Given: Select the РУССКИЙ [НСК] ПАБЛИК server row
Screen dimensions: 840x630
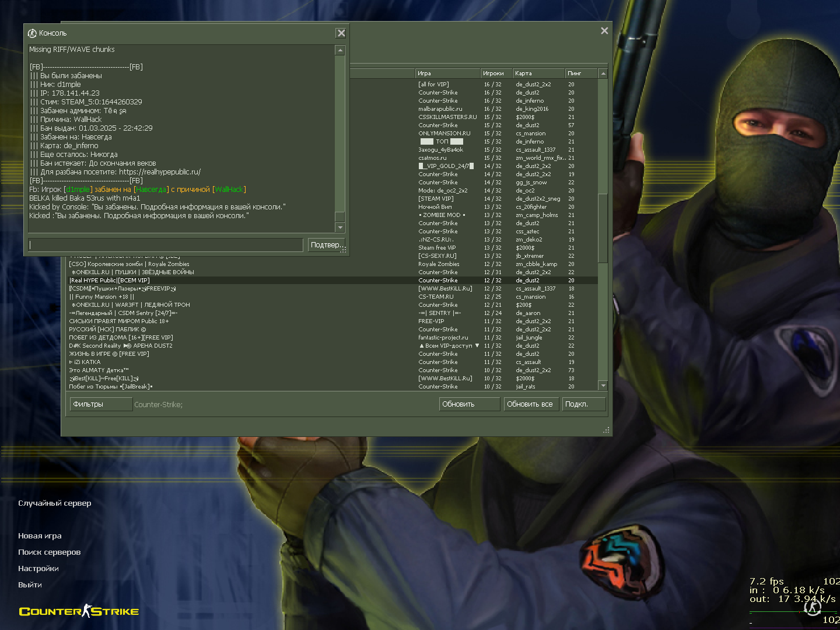Looking at the screenshot, I should coord(332,330).
